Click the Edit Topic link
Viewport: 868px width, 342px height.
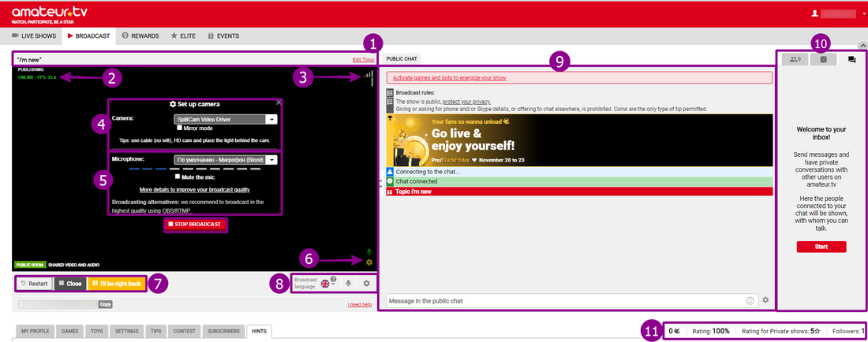(363, 60)
